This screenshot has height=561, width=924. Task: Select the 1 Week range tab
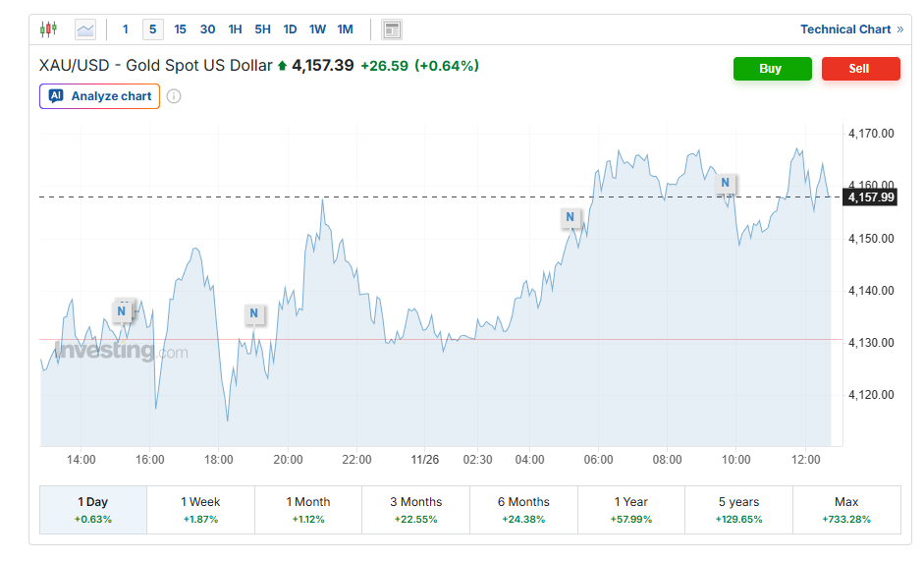click(200, 509)
